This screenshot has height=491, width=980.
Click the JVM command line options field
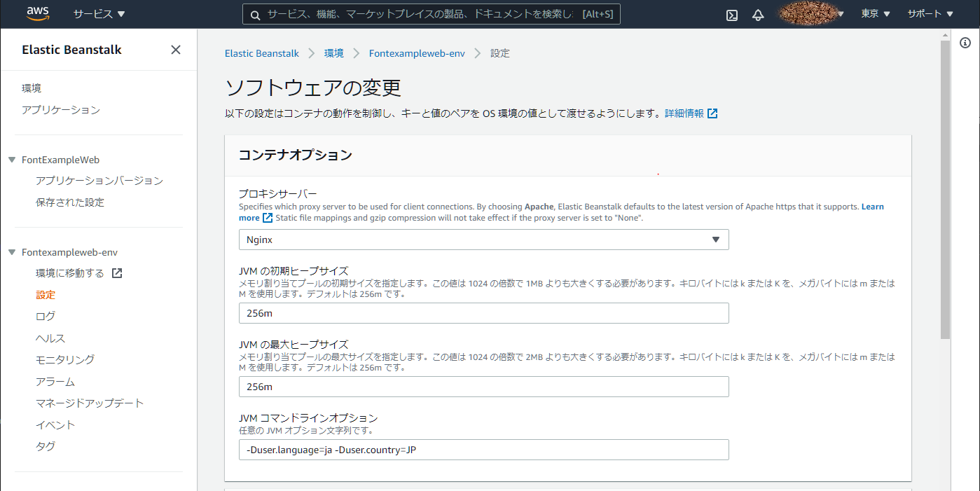(483, 450)
